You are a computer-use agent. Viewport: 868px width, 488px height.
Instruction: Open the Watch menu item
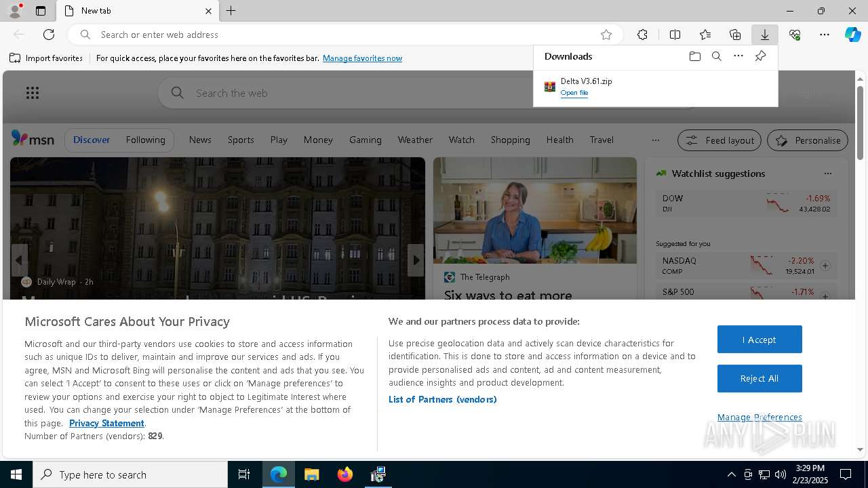[x=461, y=140]
